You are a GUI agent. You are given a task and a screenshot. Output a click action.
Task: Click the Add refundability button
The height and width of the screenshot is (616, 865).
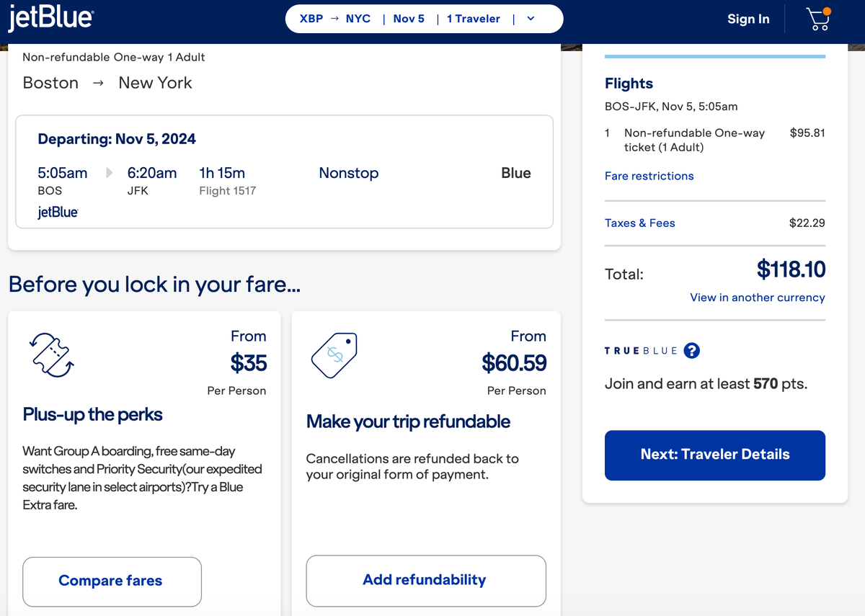pos(425,581)
